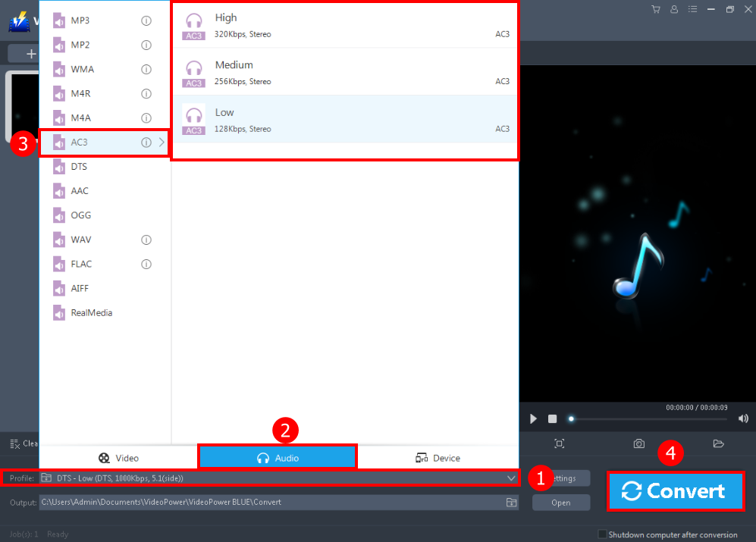756x542 pixels.
Task: Open the user account icon
Action: (x=674, y=8)
